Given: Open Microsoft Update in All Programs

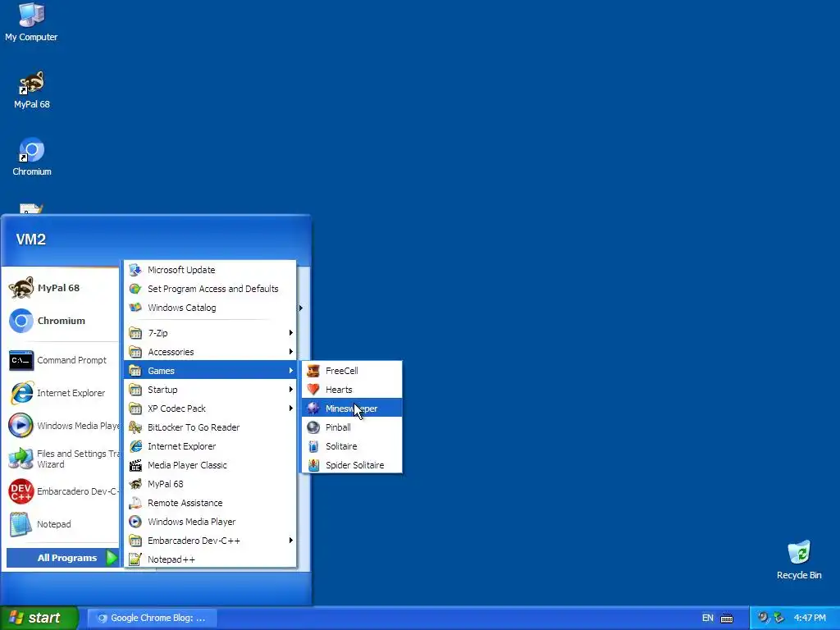Looking at the screenshot, I should pos(210,270).
